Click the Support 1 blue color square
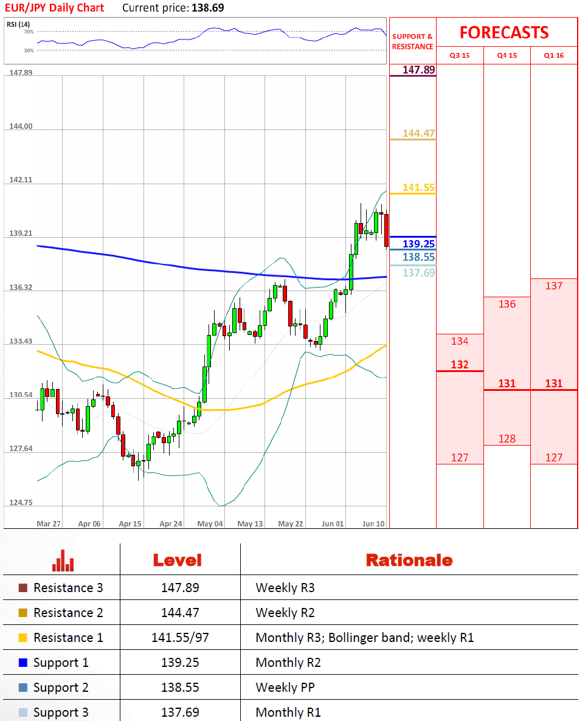The width and height of the screenshot is (588, 721). (22, 663)
